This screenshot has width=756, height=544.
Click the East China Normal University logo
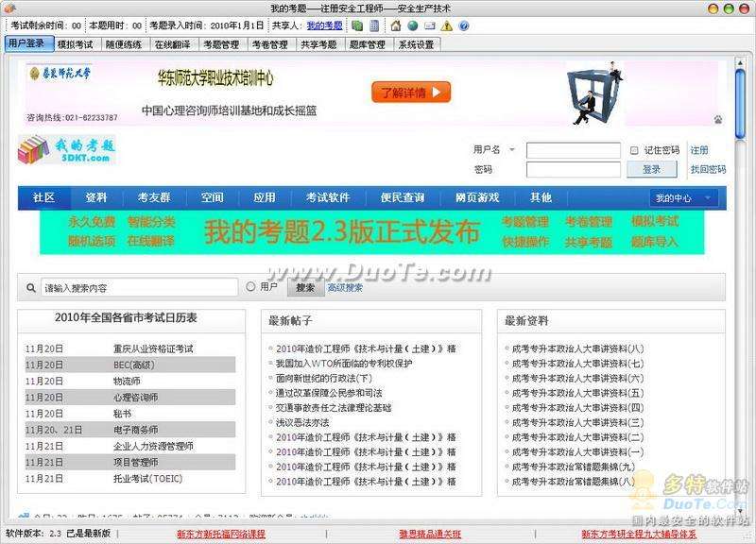click(x=60, y=73)
